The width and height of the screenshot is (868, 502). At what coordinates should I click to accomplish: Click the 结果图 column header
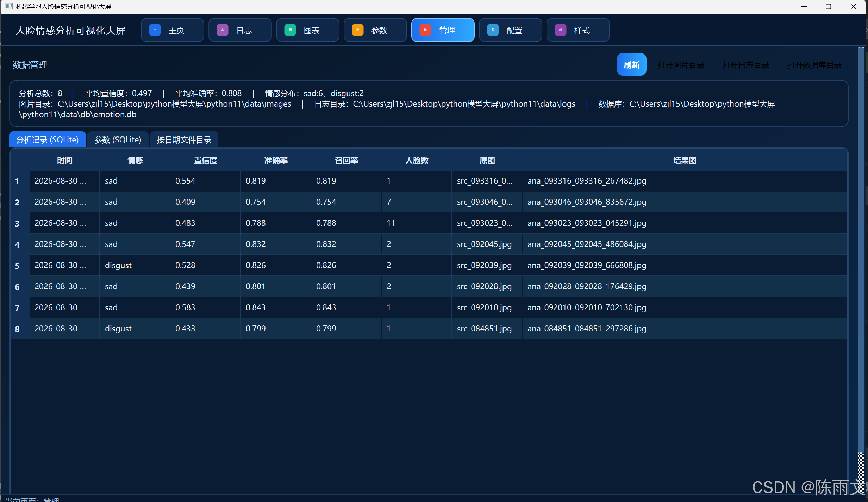[685, 160]
